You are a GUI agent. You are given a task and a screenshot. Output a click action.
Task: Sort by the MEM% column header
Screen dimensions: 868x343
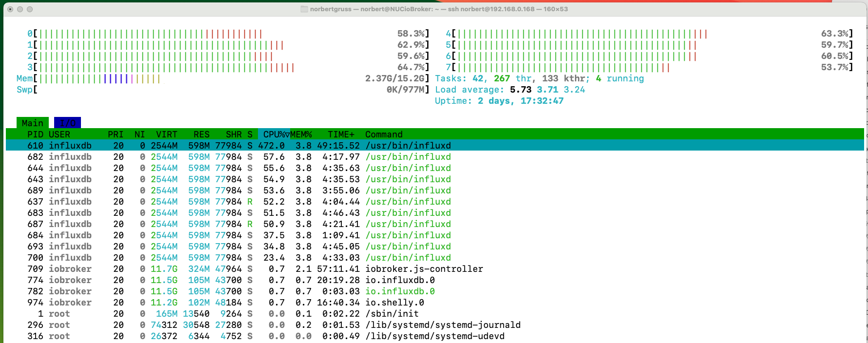coord(301,134)
